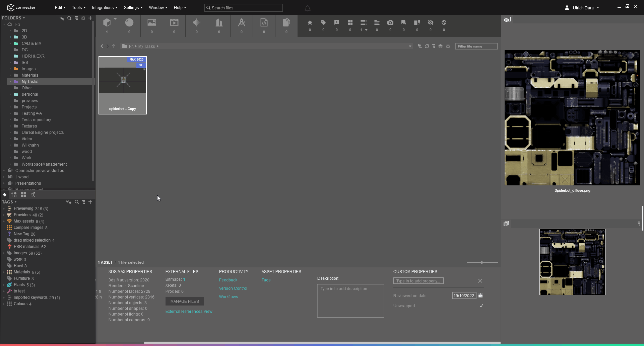Click the MANAGE FILES button
The width and height of the screenshot is (644, 346).
point(185,301)
